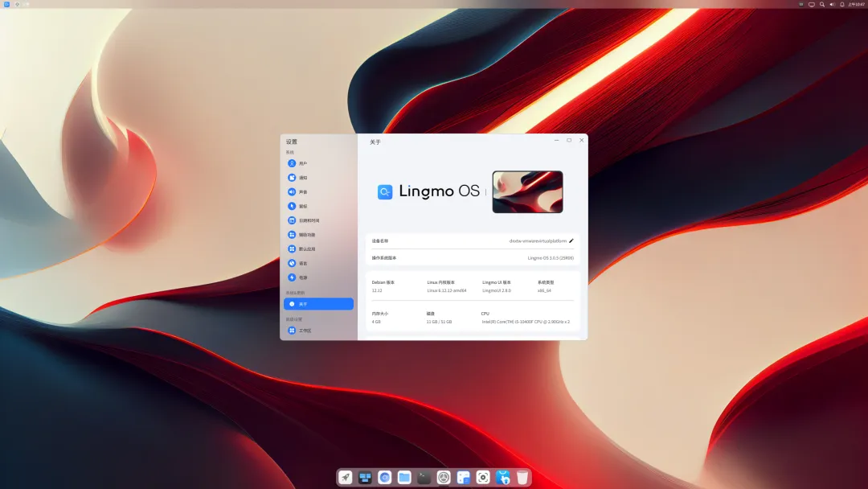Launch the terminal from the dock

424,478
